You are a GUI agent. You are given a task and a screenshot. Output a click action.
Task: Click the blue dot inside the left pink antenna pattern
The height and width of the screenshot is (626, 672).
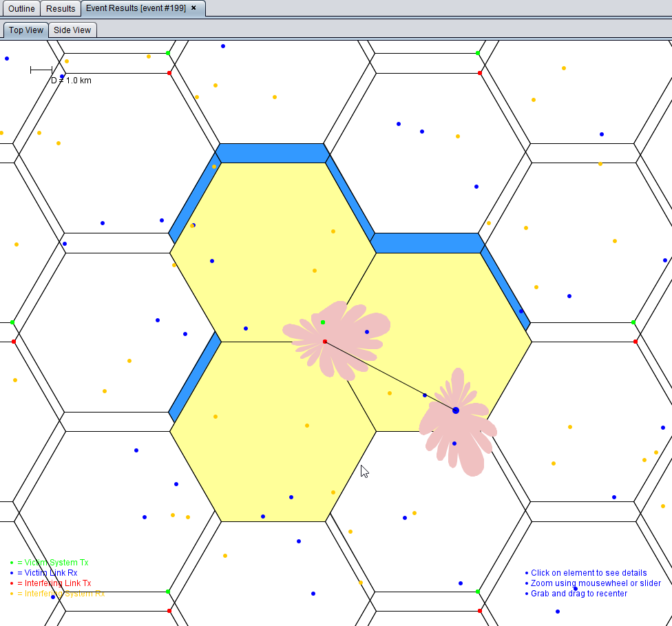click(x=367, y=332)
